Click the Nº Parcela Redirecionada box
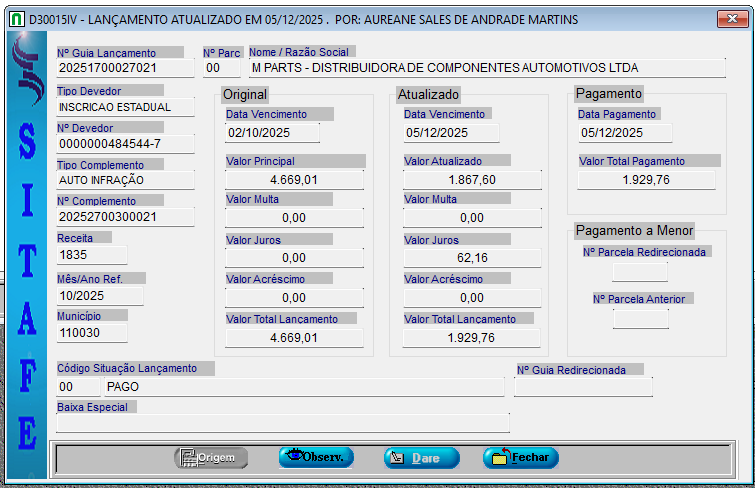 click(640, 271)
